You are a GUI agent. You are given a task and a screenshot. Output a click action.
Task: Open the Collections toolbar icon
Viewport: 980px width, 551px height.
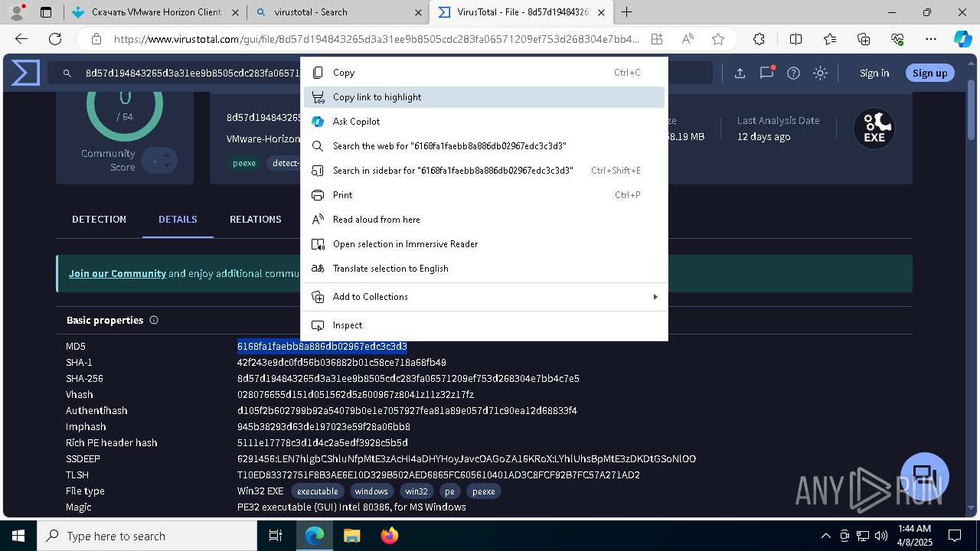[x=864, y=39]
